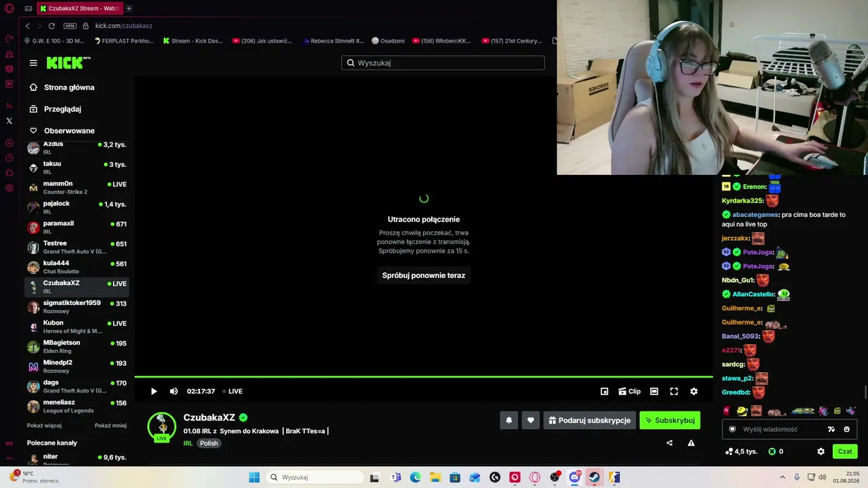Open the dags channel
Screen dimensions: 868x488
pos(77,386)
